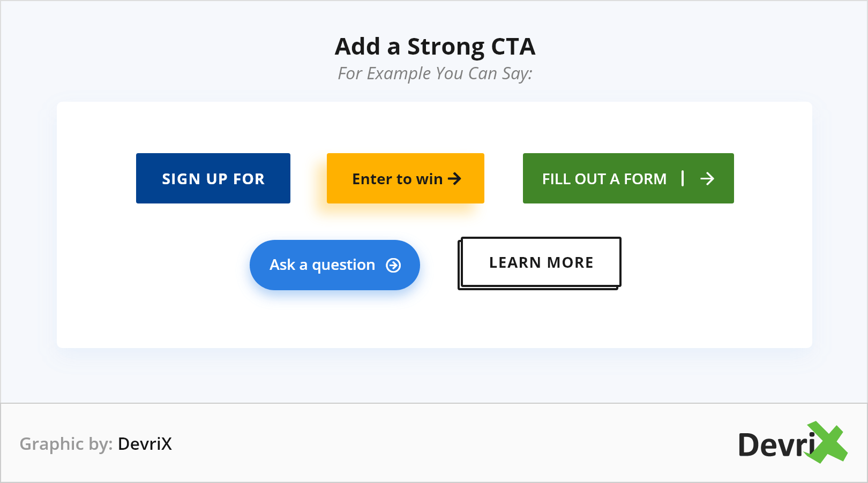Click the word FORM on the green button

point(645,179)
